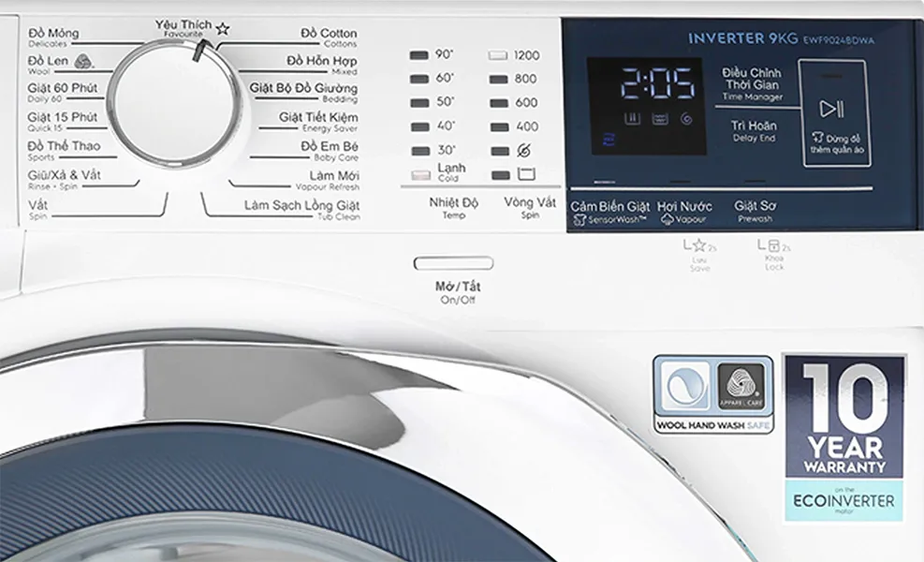The image size is (924, 562).
Task: Tap the Hơi Nước Vapour option
Action: [684, 213]
